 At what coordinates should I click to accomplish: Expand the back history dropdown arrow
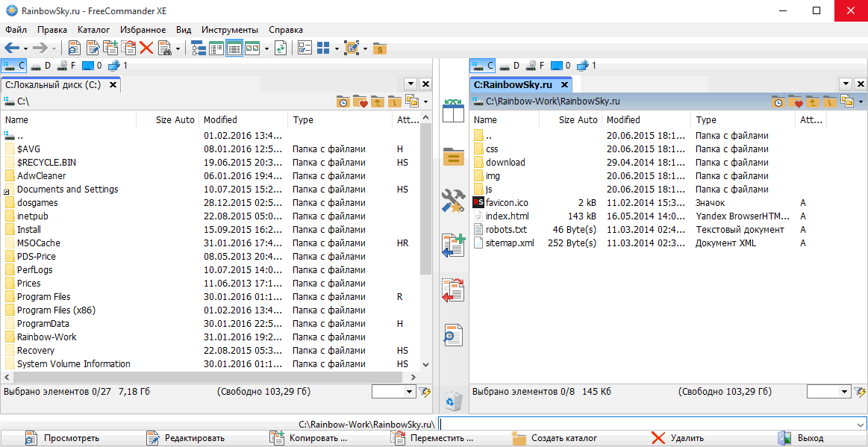(25, 49)
